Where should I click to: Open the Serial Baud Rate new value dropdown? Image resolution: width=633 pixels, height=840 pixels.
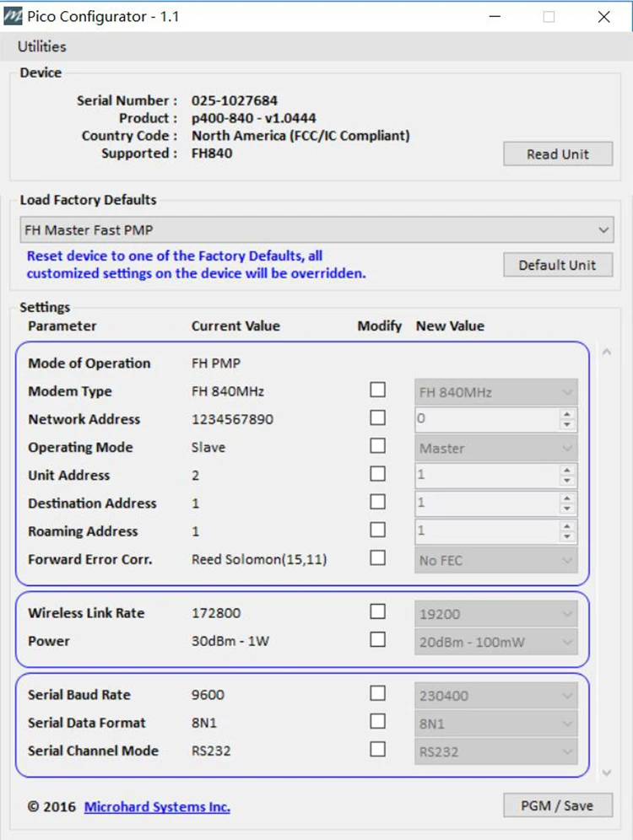coord(495,696)
